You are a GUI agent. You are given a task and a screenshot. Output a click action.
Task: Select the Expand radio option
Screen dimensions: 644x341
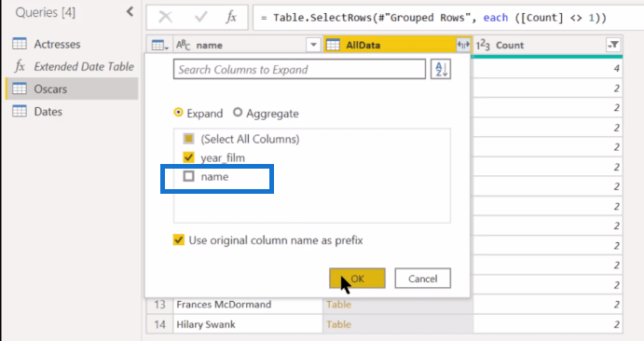click(x=178, y=113)
